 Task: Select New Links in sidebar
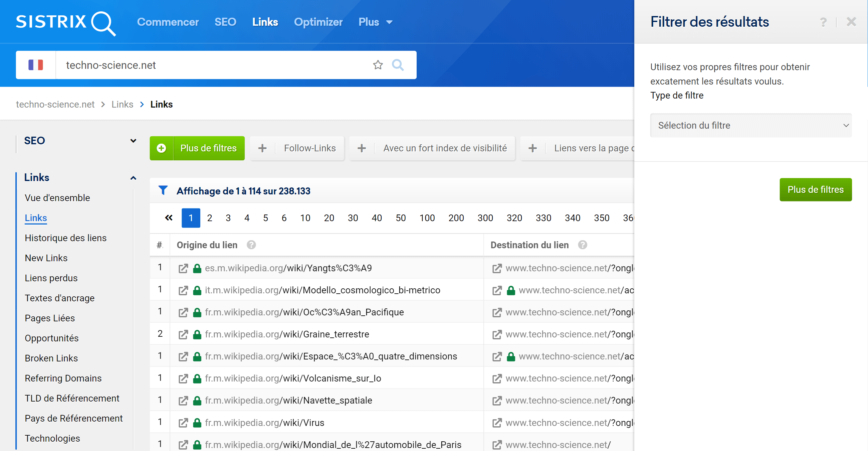[x=46, y=258]
